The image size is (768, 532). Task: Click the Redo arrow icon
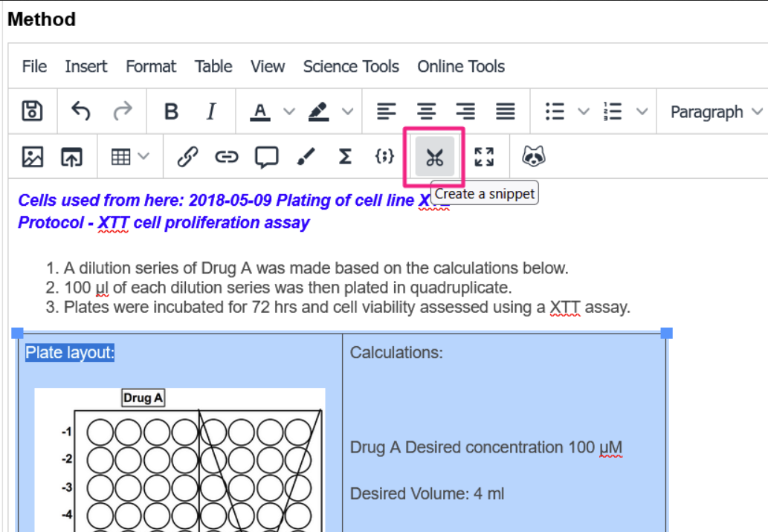pyautogui.click(x=123, y=111)
